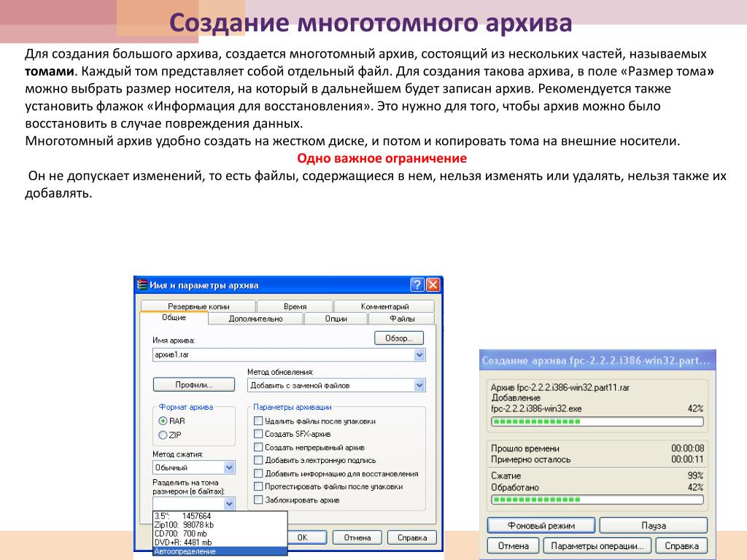Select the RAR format radio button
This screenshot has height=560, width=747.
tap(163, 421)
